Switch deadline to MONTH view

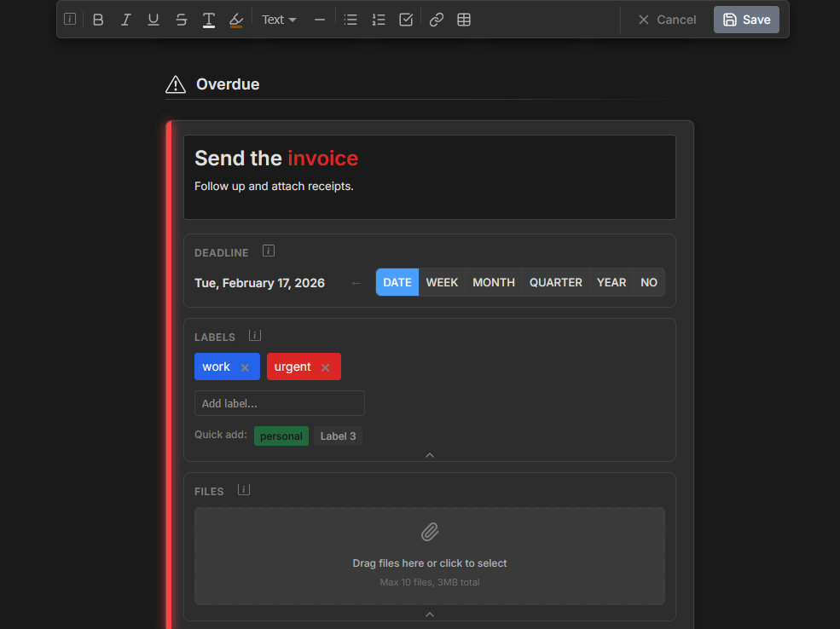493,282
